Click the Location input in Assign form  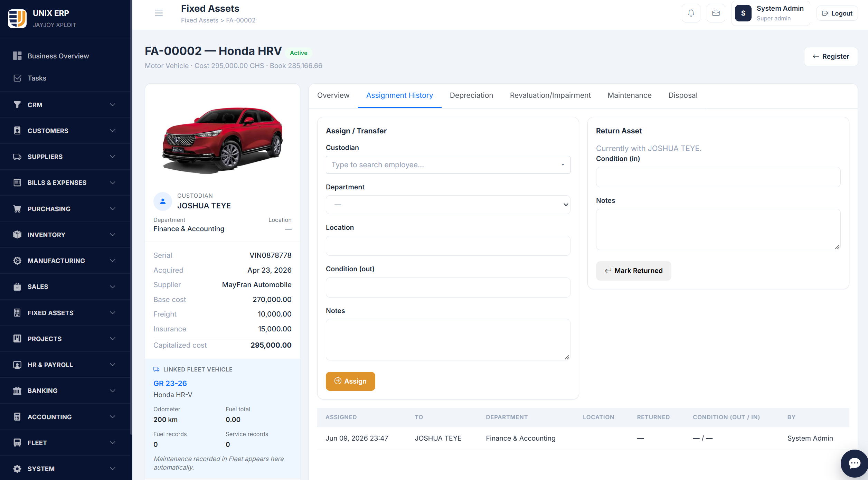448,246
